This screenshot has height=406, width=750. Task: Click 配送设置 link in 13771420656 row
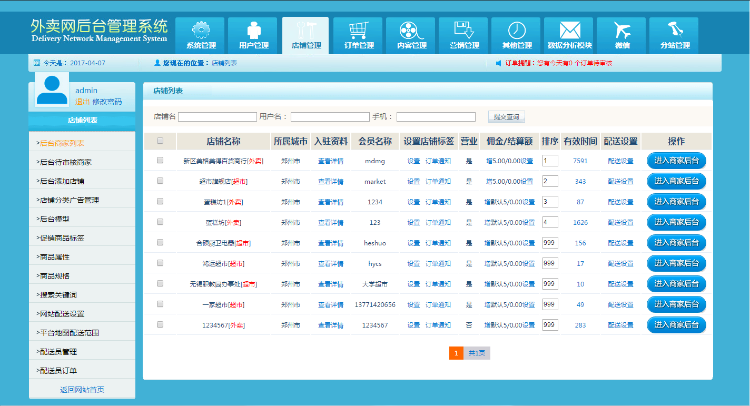[620, 305]
